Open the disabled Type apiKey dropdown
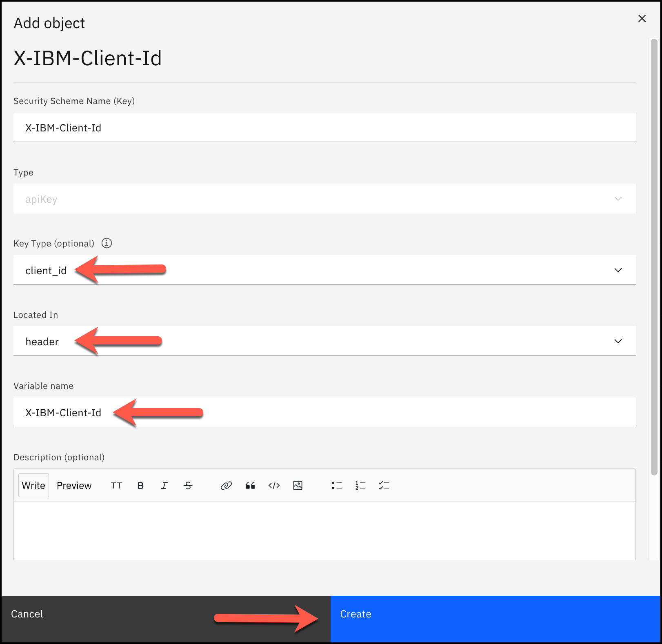Viewport: 662px width, 644px height. coord(324,199)
